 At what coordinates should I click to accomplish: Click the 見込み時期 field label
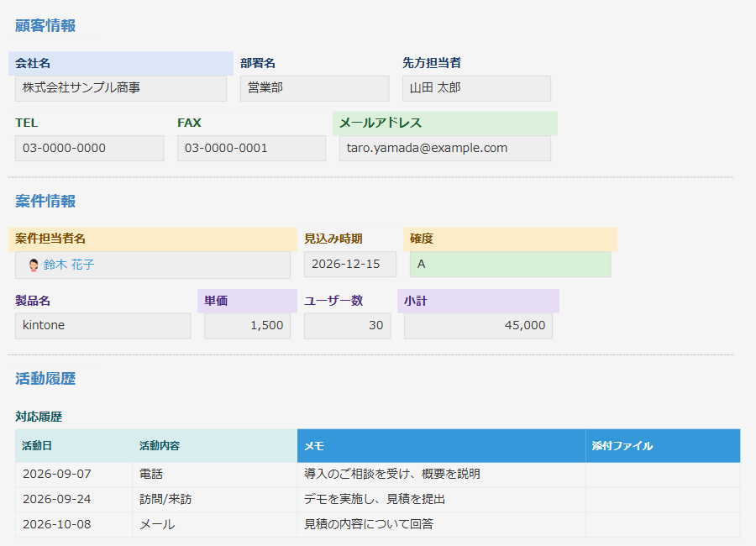pos(333,239)
